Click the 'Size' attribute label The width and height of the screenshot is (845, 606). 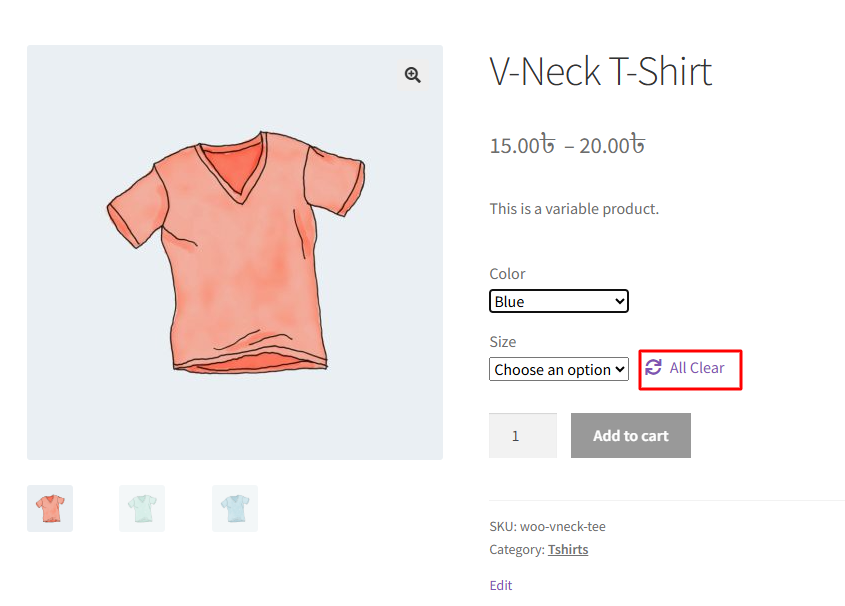coord(502,341)
